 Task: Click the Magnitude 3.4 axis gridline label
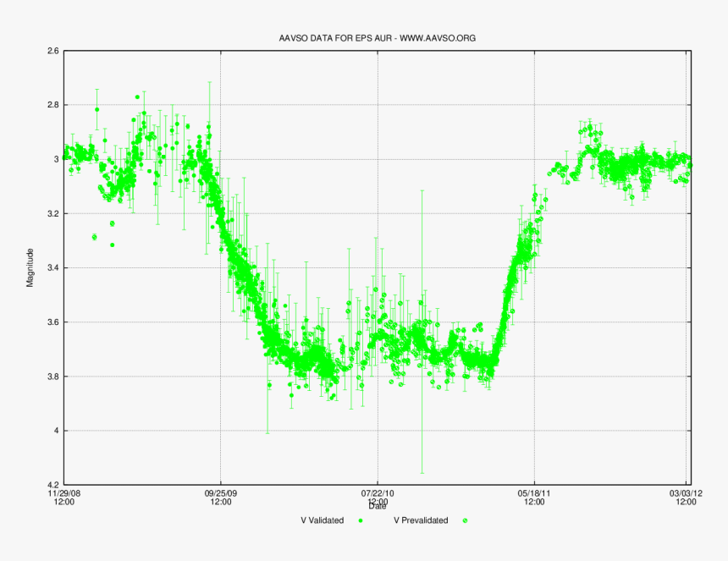53,267
